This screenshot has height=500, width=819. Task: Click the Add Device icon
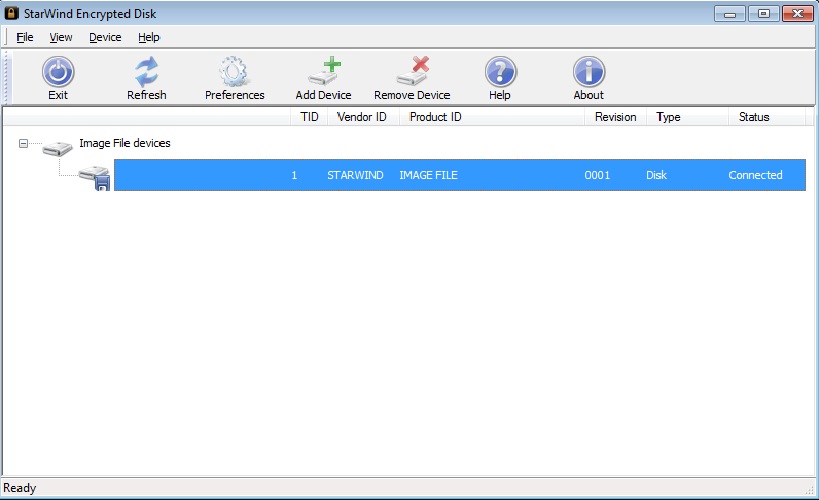point(324,72)
